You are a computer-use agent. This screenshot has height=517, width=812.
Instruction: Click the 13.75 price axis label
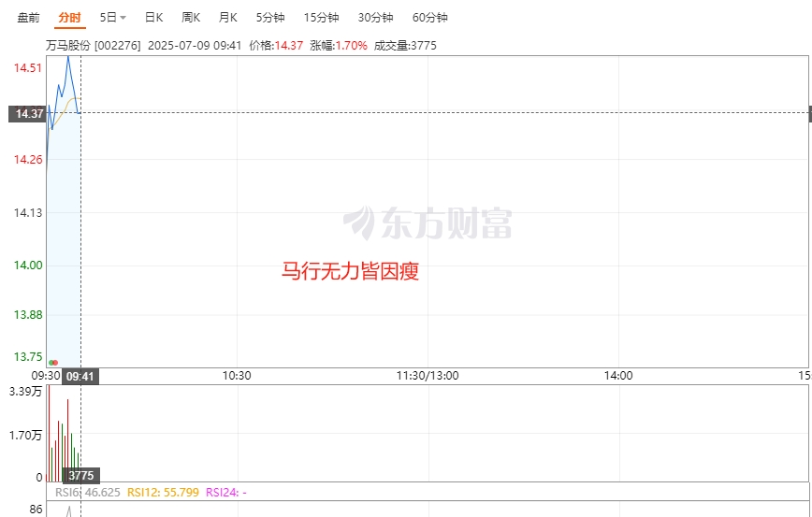(x=28, y=356)
